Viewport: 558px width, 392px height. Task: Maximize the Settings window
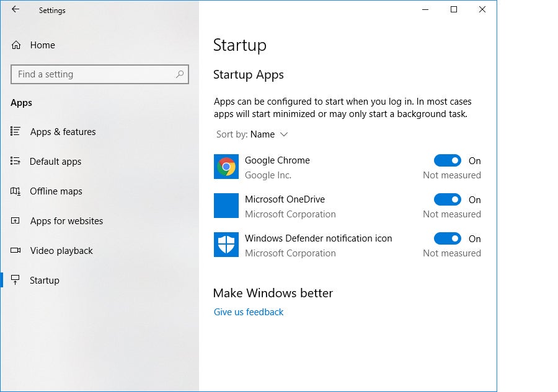coord(454,9)
